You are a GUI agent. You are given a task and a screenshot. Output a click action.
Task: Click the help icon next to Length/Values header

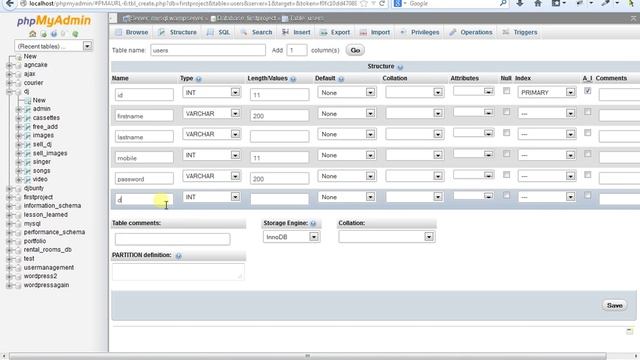pos(293,79)
